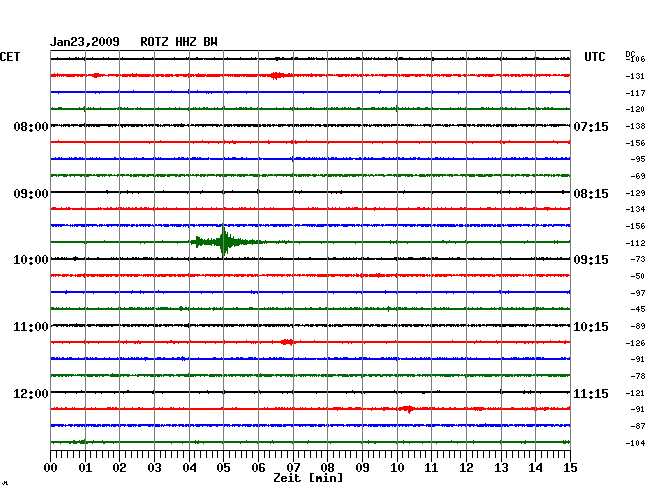650x494 pixels.
Task: Click minute tick label "00"
Action: pyautogui.click(x=51, y=467)
